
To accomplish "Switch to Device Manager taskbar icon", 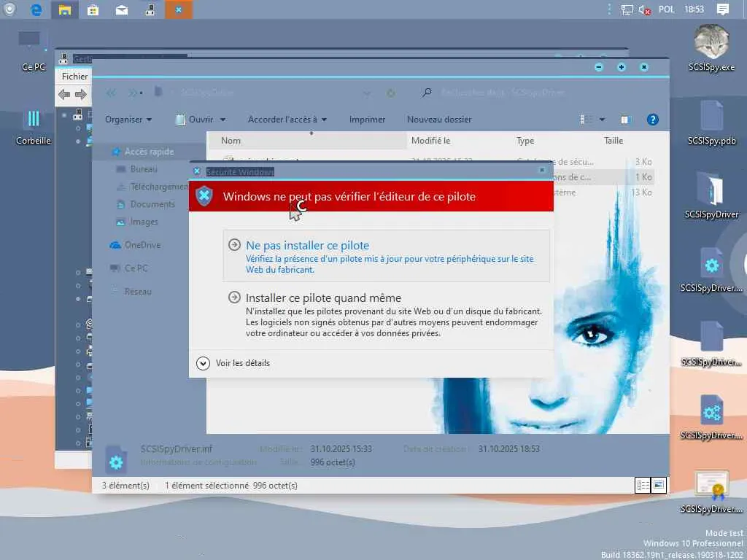I will 150,9.
